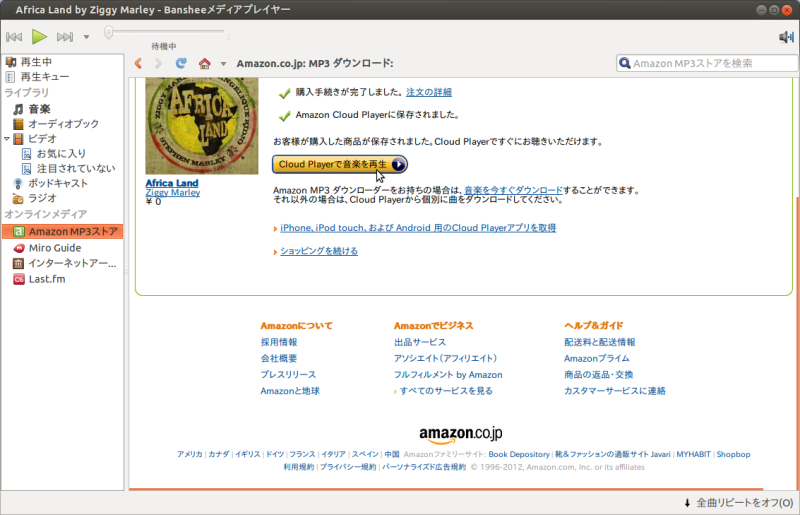Open the dropdown next to the home icon
Screen dimensions: 800x515
[223, 64]
